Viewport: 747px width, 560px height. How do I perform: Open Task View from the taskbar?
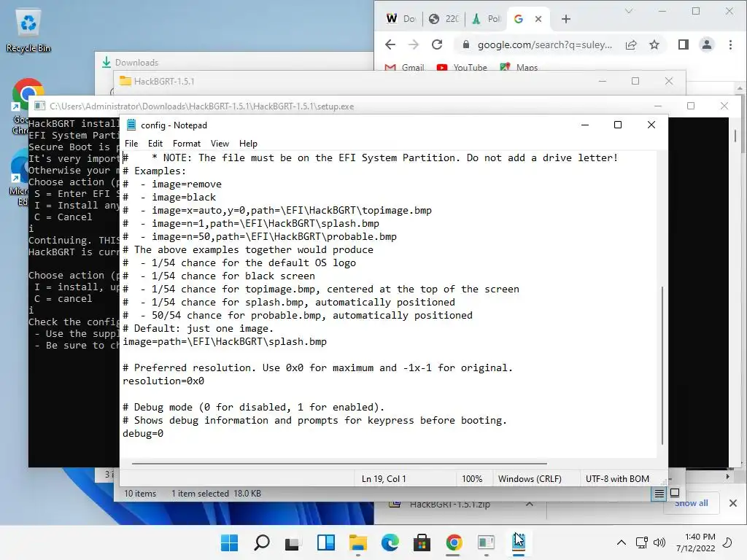pyautogui.click(x=292, y=542)
